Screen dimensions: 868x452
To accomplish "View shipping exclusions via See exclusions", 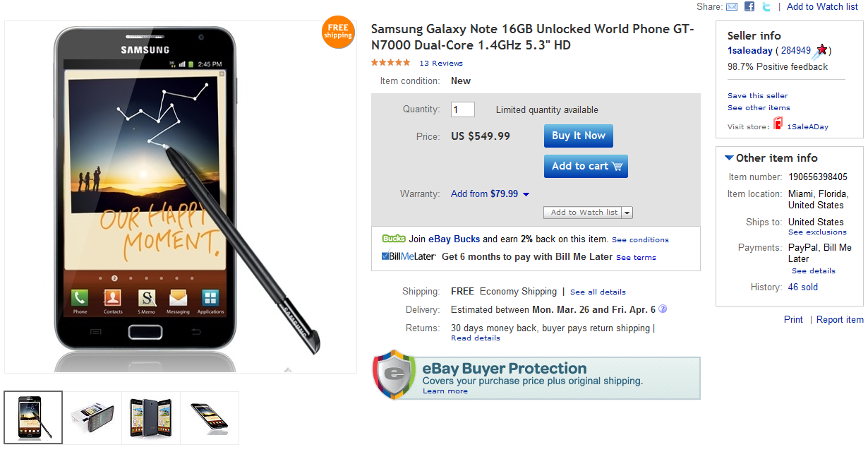I will [816, 232].
